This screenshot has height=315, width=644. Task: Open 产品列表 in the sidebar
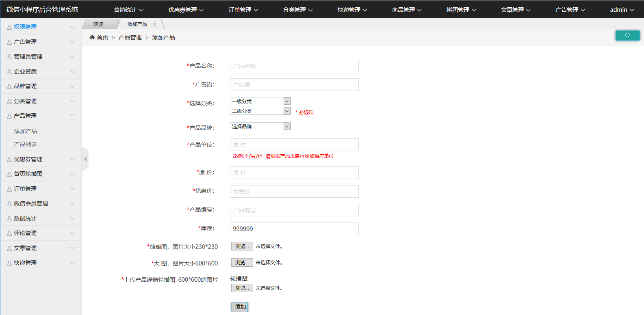click(26, 144)
